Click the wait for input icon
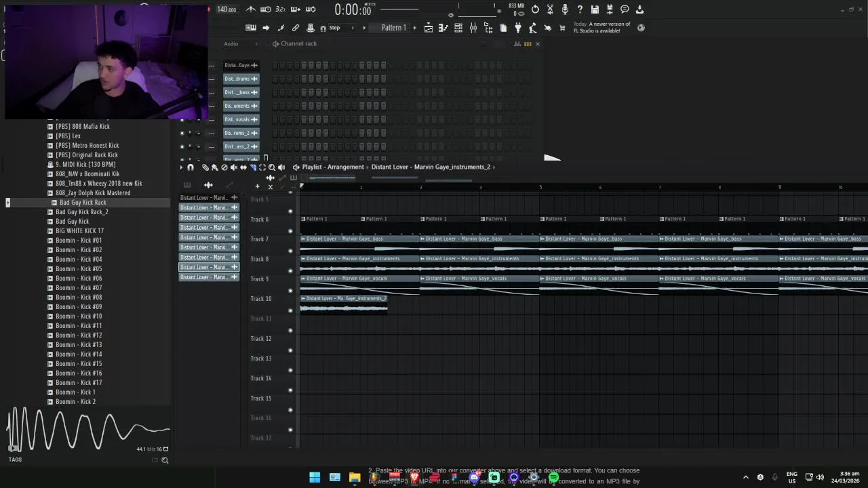Screen dimensions: 868x488 coord(266,9)
